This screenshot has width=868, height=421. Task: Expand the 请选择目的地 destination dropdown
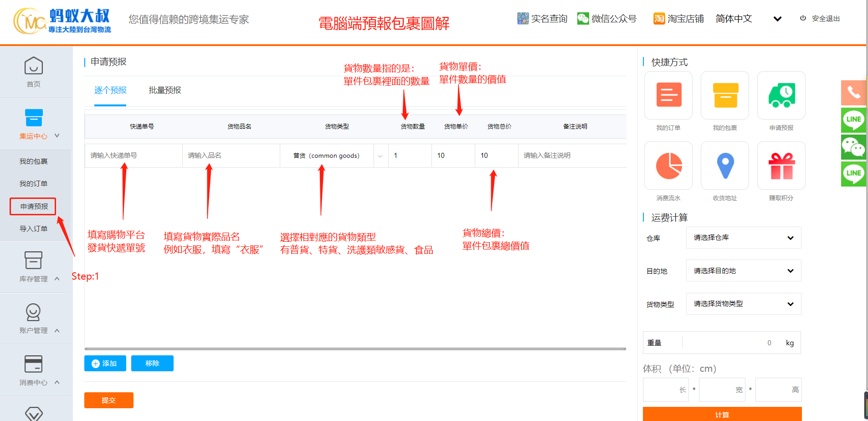(743, 271)
